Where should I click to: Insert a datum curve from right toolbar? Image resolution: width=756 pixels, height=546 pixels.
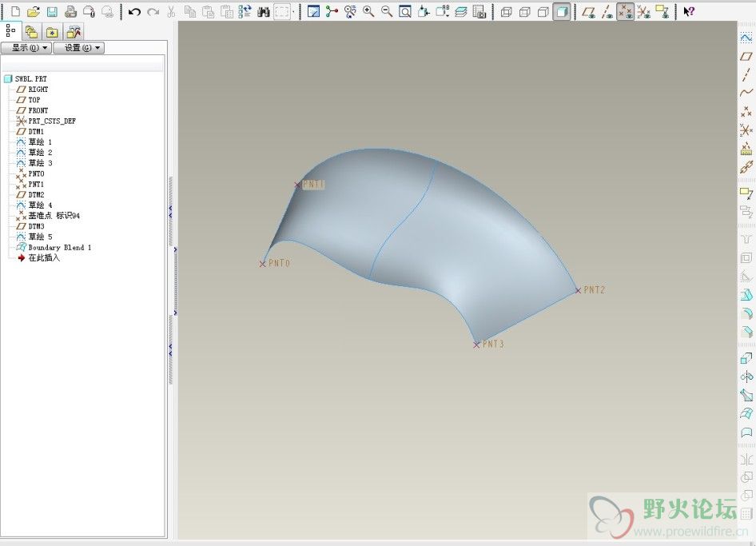coord(746,93)
